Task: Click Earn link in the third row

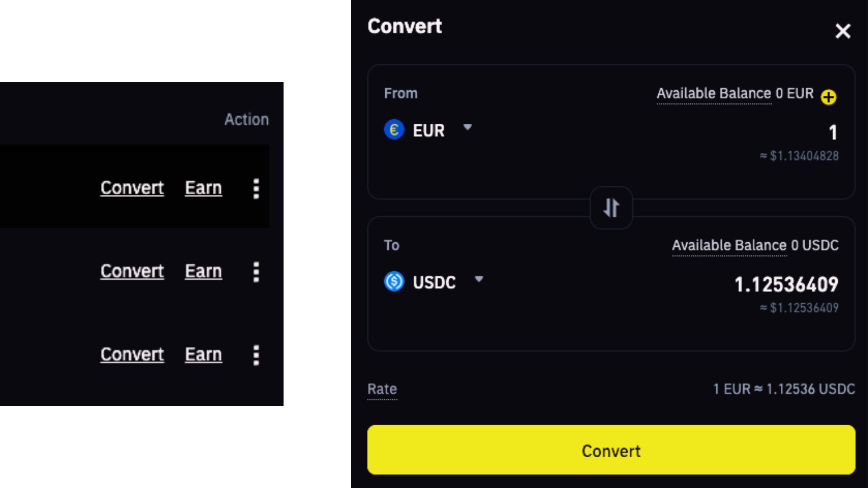Action: pyautogui.click(x=203, y=355)
